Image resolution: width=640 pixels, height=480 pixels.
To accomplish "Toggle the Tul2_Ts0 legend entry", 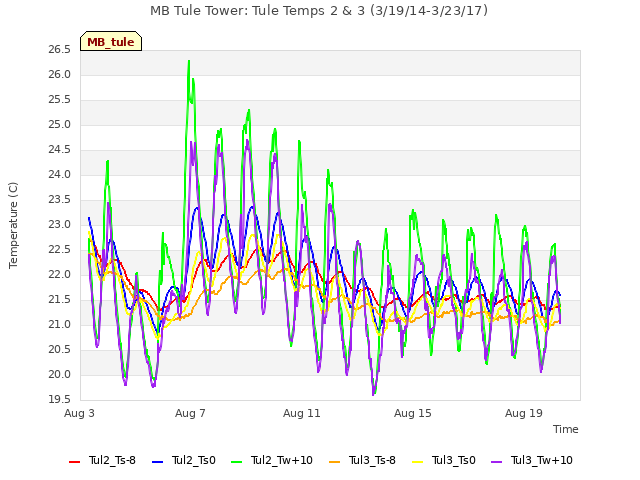I will [x=184, y=461].
